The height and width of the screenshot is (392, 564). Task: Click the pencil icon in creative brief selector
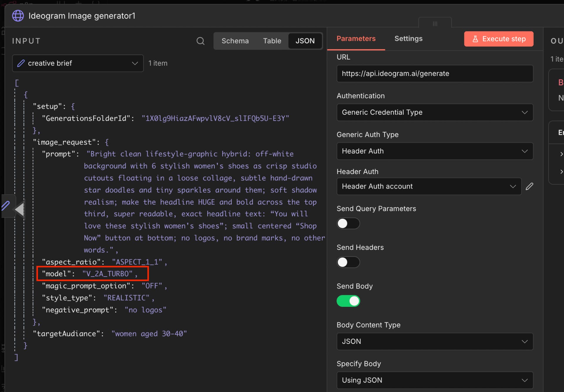(21, 63)
